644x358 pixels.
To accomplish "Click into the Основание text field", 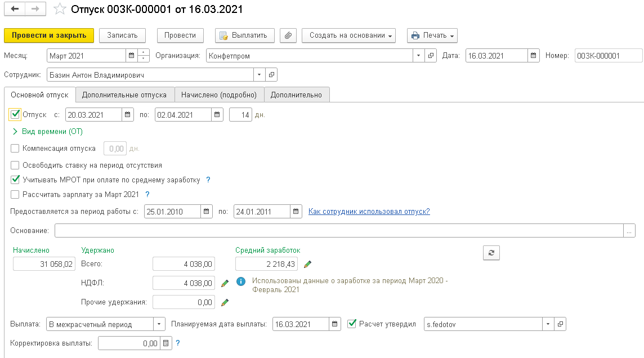I will (x=338, y=230).
